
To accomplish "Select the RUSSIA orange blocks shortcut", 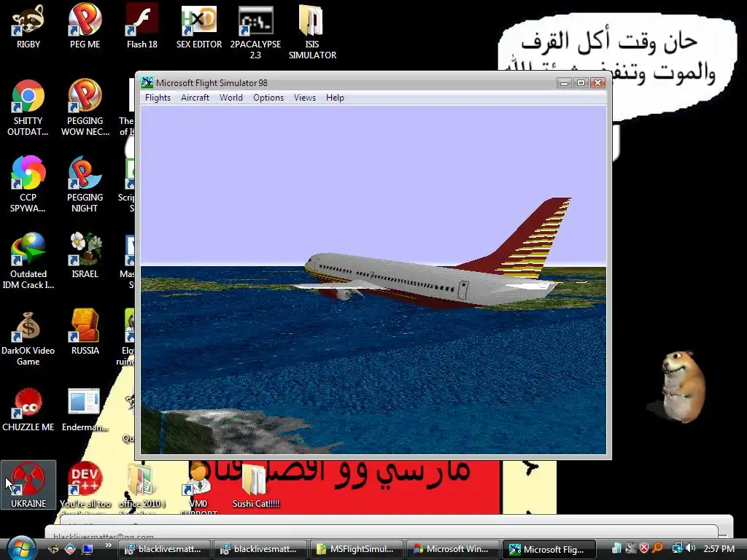I will [85, 332].
